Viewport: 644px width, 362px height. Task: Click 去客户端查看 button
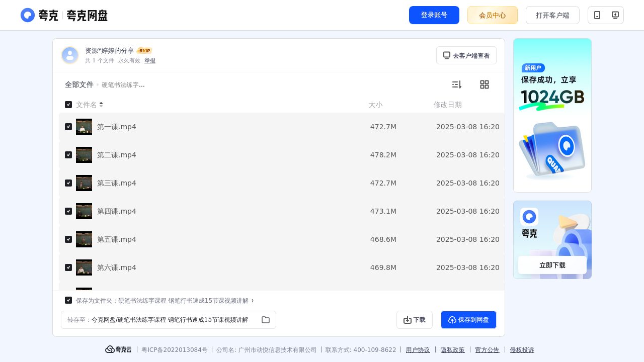(x=466, y=55)
